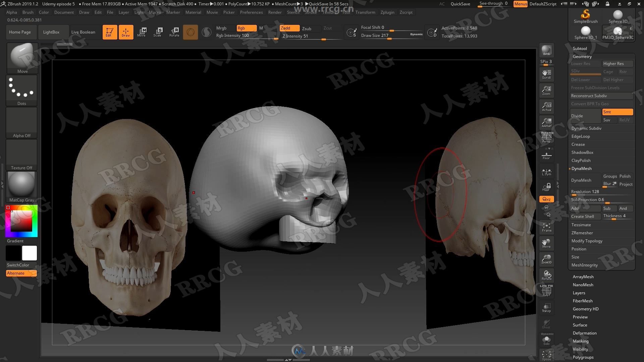Click the Zoom canvas icon
Screen dimensions: 644x362
click(x=546, y=90)
